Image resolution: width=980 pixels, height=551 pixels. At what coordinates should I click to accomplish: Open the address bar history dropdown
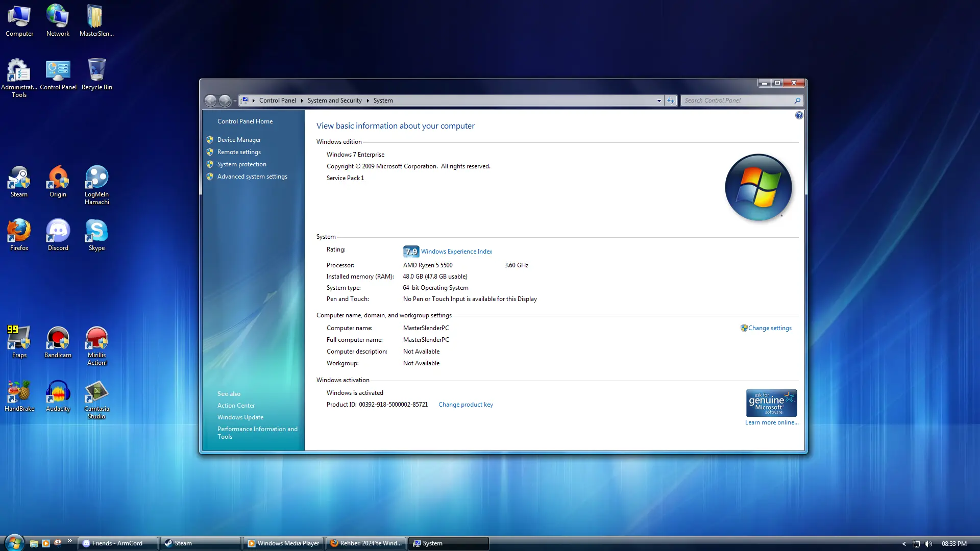(659, 101)
